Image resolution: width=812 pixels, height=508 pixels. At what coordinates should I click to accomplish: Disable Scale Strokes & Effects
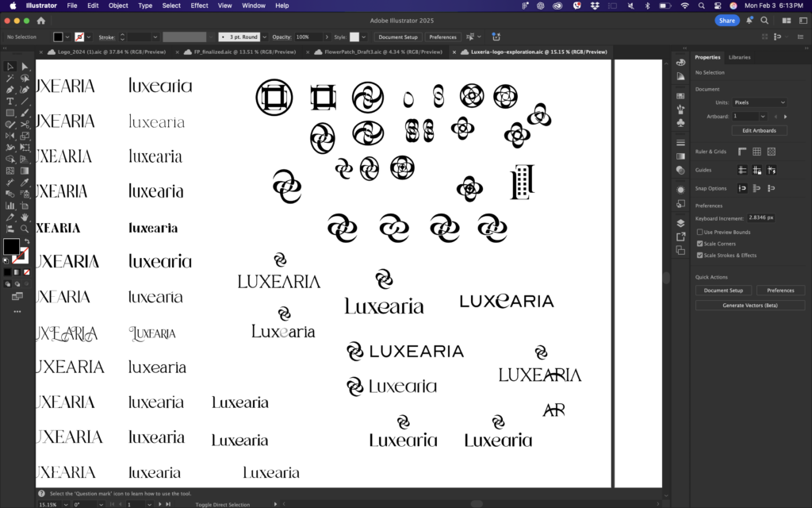(x=699, y=256)
